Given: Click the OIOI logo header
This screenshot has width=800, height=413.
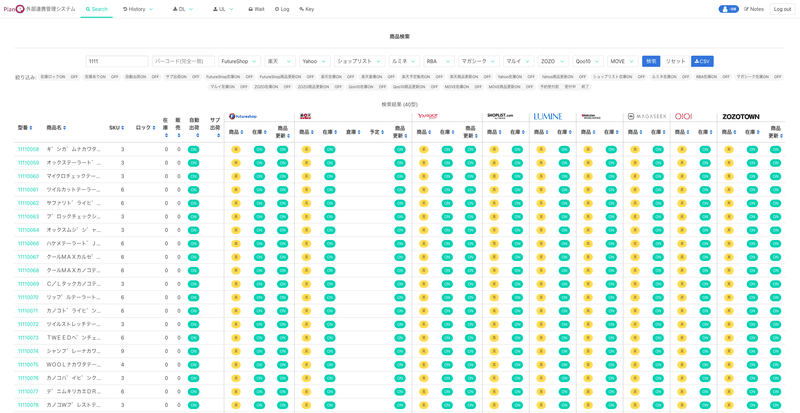Looking at the screenshot, I should click(684, 116).
